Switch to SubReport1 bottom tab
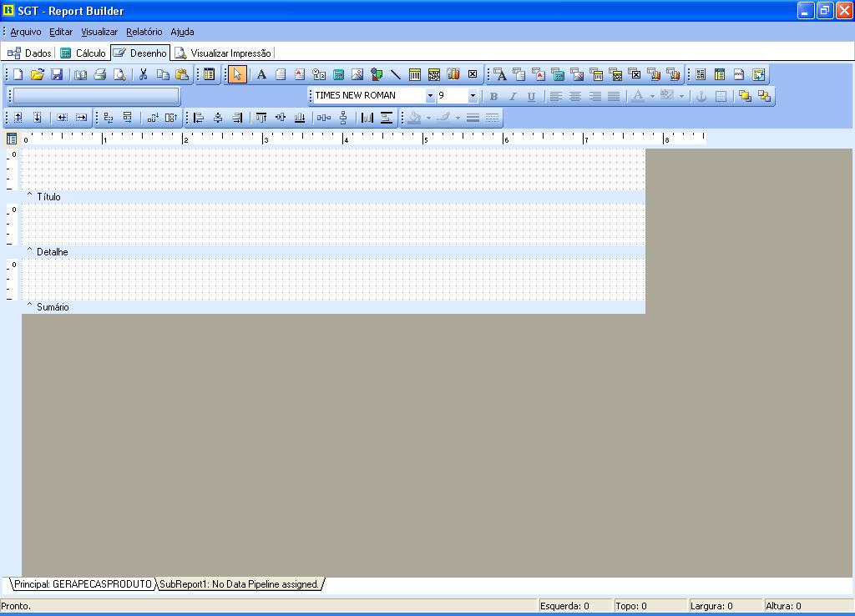 [x=240, y=584]
